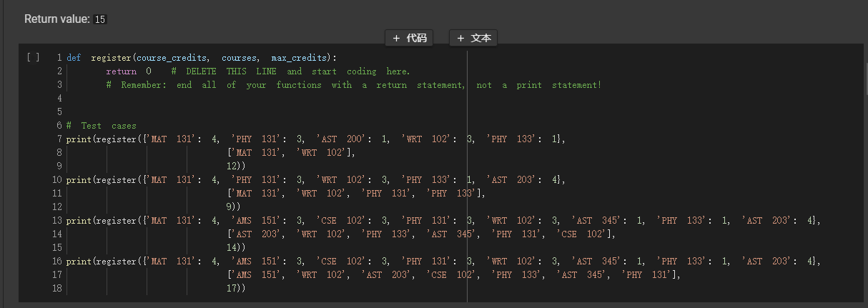The image size is (868, 308).
Task: Click line number 13 in the gutter
Action: [57, 220]
